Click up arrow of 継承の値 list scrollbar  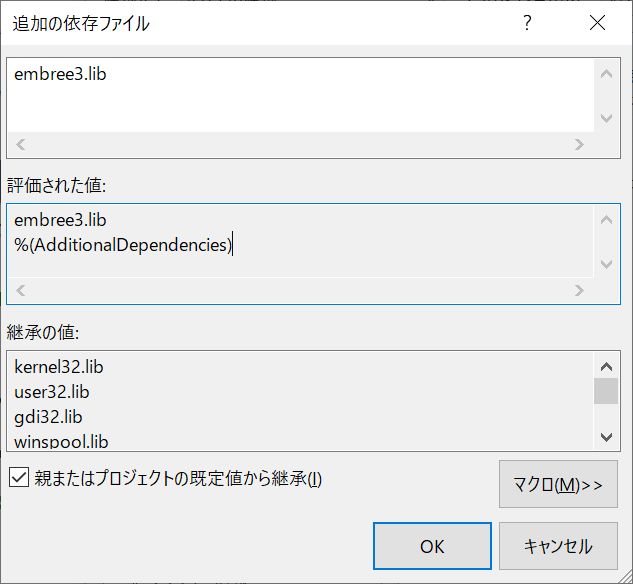(x=606, y=366)
